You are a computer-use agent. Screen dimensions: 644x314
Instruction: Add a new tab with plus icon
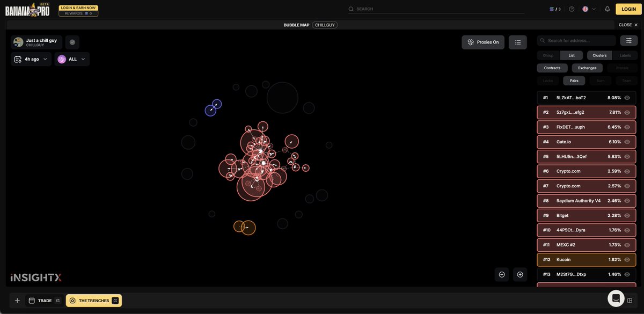(17, 301)
